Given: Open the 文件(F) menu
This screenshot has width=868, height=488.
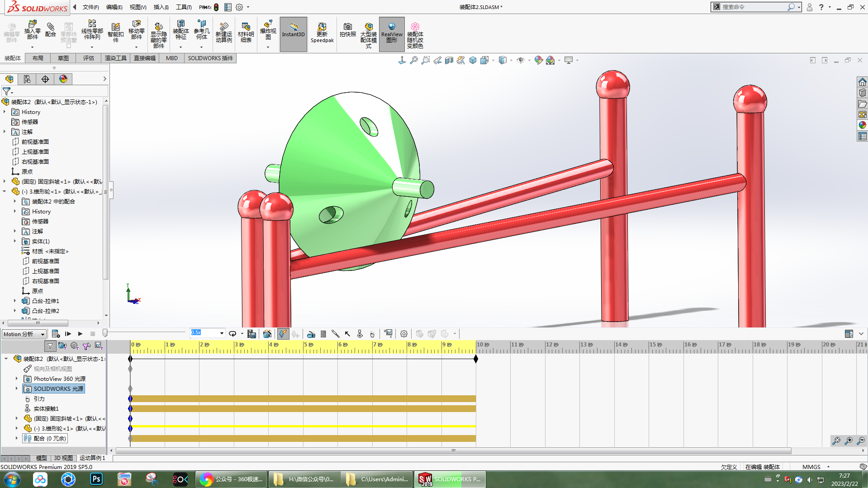Looking at the screenshot, I should pyautogui.click(x=90, y=7).
